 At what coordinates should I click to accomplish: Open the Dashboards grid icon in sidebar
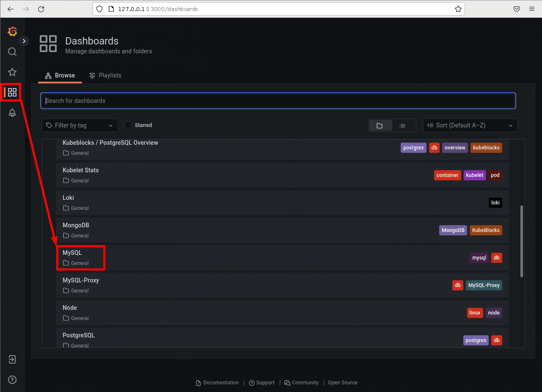click(12, 92)
